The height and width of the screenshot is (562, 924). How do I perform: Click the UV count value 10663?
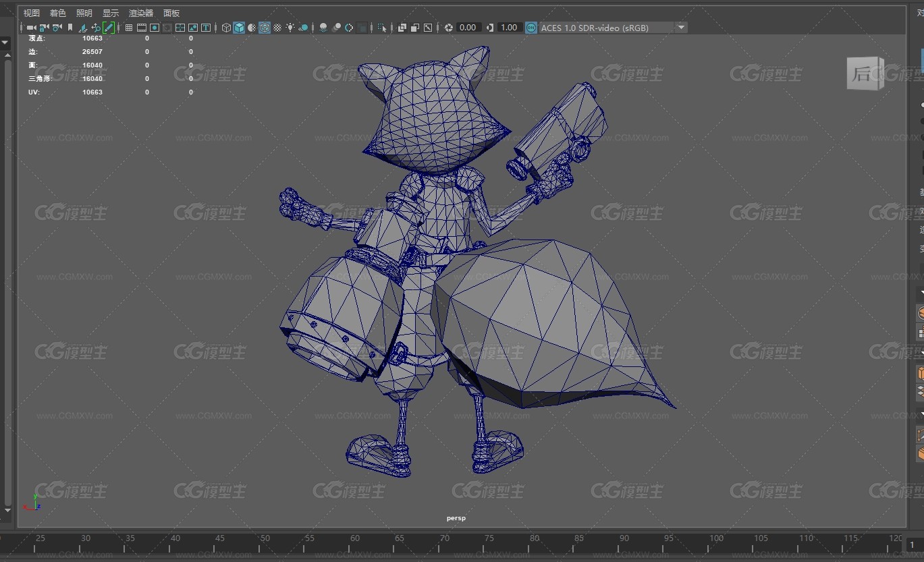92,92
